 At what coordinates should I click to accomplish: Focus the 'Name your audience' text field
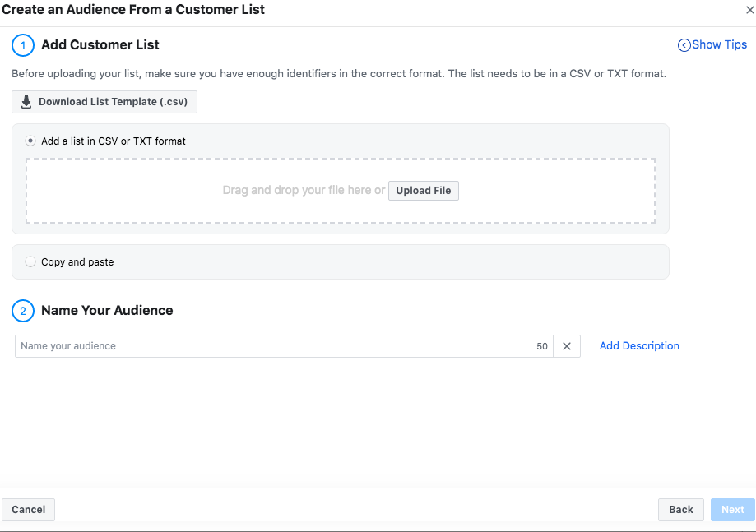[x=271, y=346]
